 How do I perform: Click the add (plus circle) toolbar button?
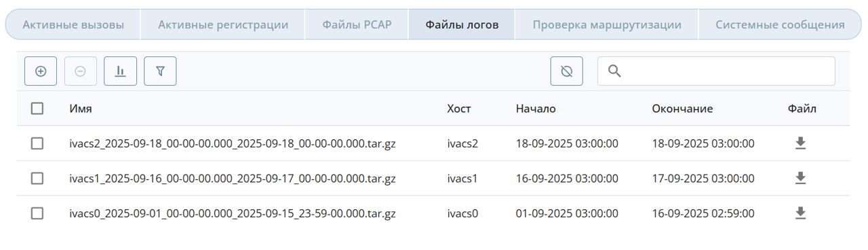(x=41, y=71)
